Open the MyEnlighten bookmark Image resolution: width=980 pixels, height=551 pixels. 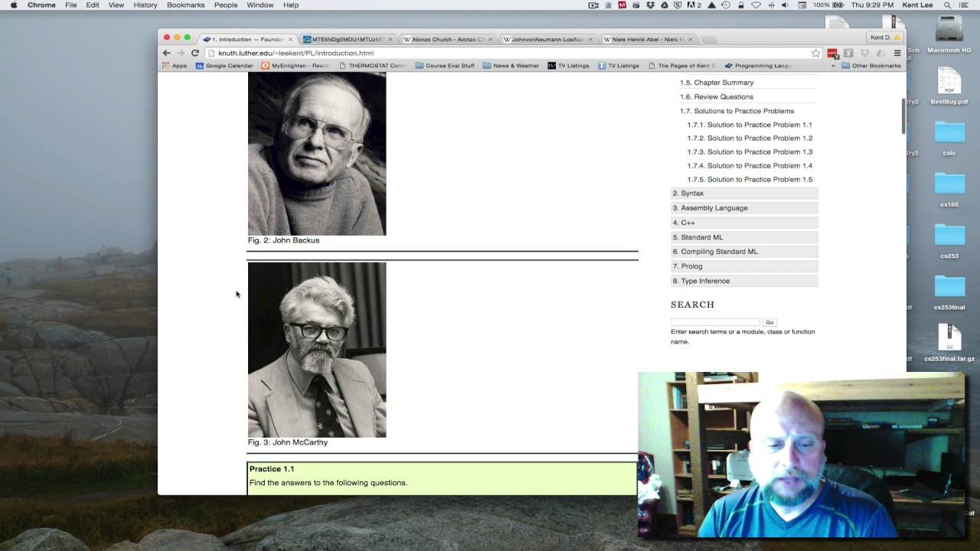coord(296,66)
